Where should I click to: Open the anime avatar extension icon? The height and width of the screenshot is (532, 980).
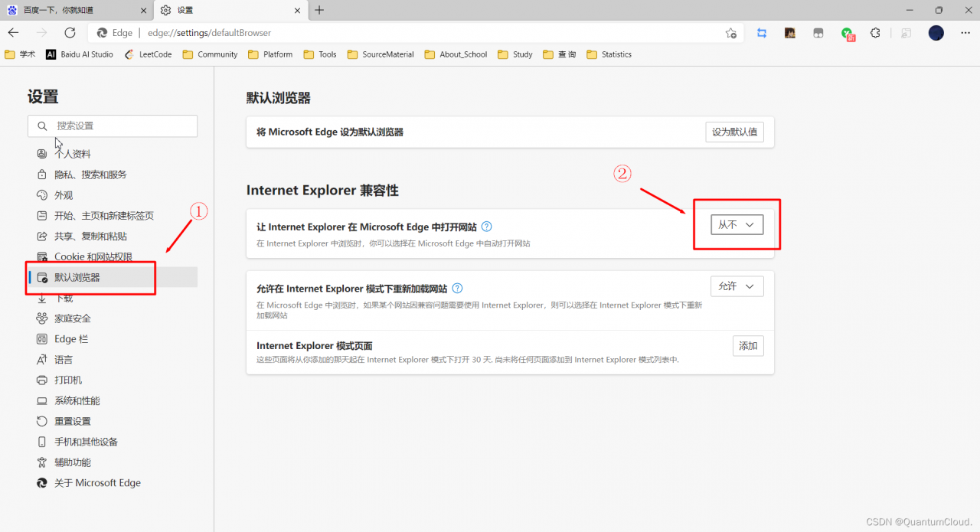pyautogui.click(x=790, y=33)
